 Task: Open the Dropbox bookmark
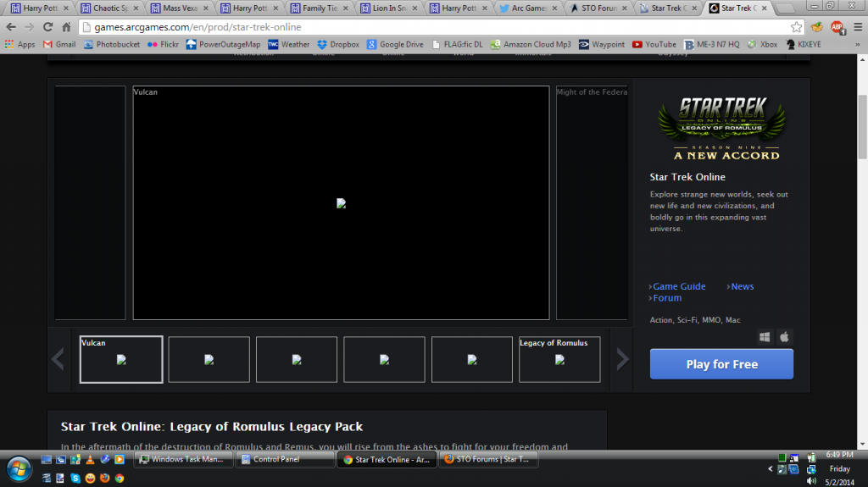tap(338, 44)
